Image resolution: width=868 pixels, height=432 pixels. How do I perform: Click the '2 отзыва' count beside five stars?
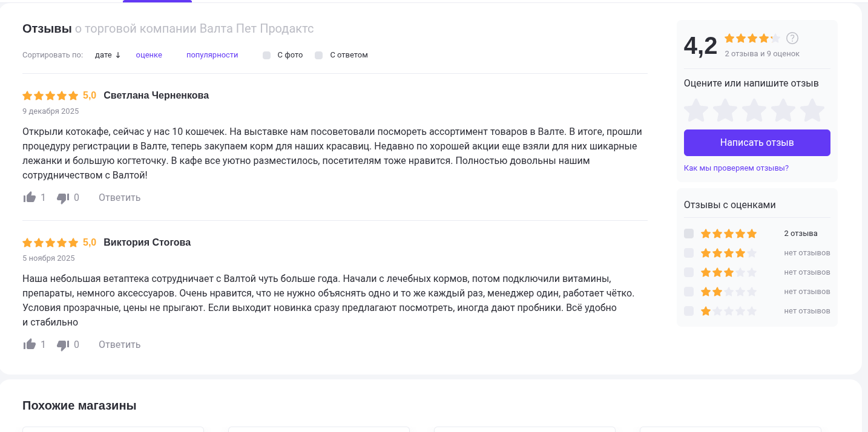[x=801, y=234]
